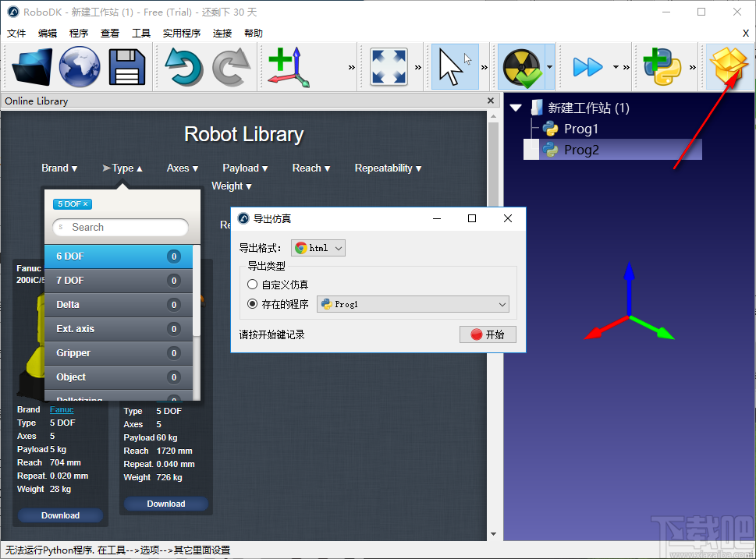Screen dimensions: 756x559
Task: Click the fit all view icon
Action: [x=389, y=67]
